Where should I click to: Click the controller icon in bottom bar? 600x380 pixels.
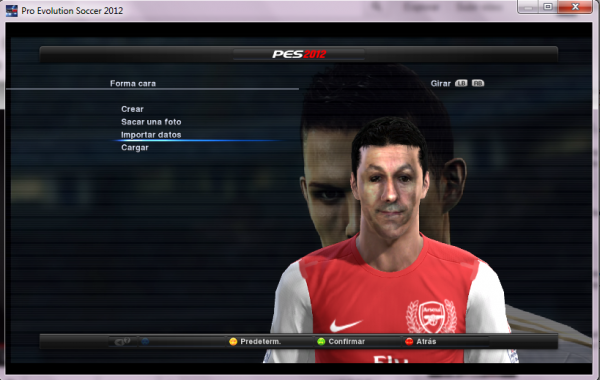(x=122, y=341)
